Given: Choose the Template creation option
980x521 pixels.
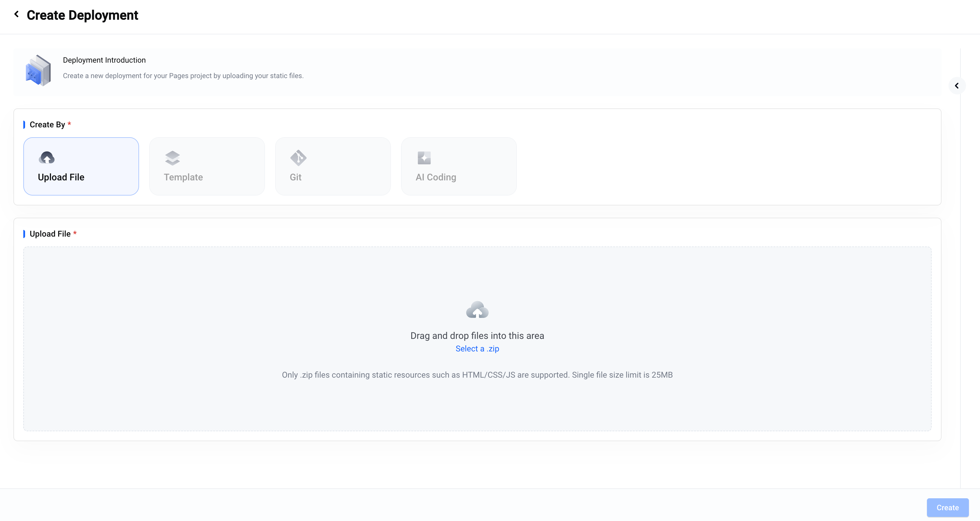Looking at the screenshot, I should pyautogui.click(x=207, y=167).
